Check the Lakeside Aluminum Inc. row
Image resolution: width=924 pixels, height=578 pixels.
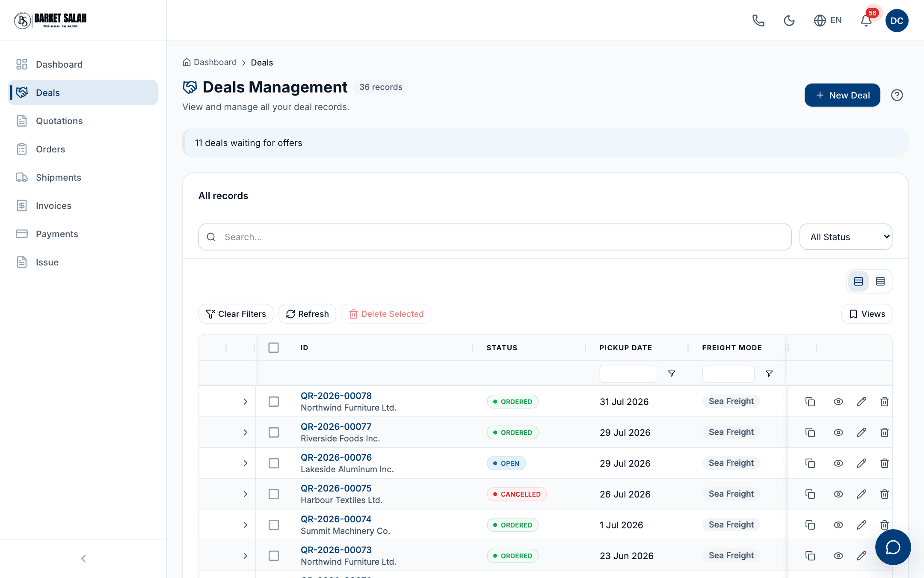[x=274, y=463]
